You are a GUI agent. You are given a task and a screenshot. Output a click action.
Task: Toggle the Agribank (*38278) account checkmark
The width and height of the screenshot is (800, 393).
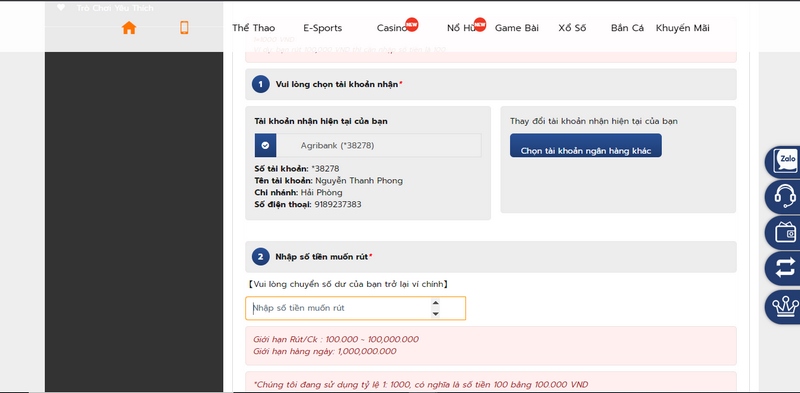tap(265, 145)
